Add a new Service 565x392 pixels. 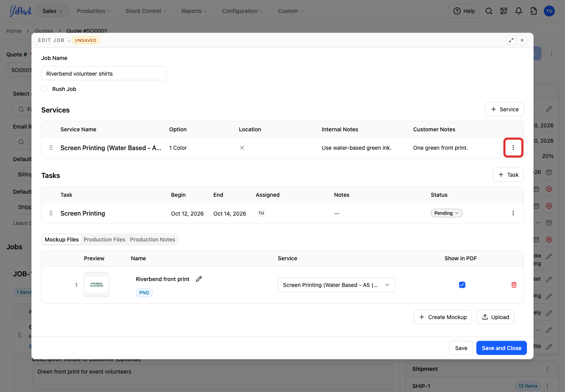pyautogui.click(x=505, y=109)
